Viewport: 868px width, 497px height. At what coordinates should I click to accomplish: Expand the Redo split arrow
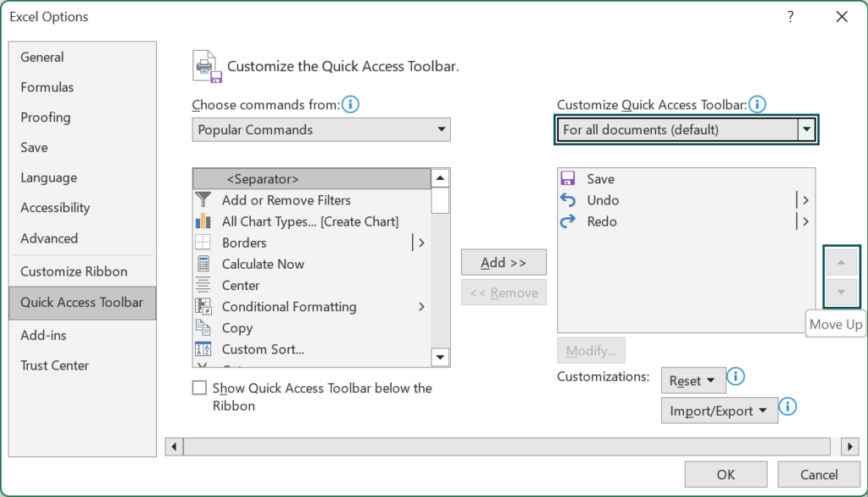click(805, 221)
